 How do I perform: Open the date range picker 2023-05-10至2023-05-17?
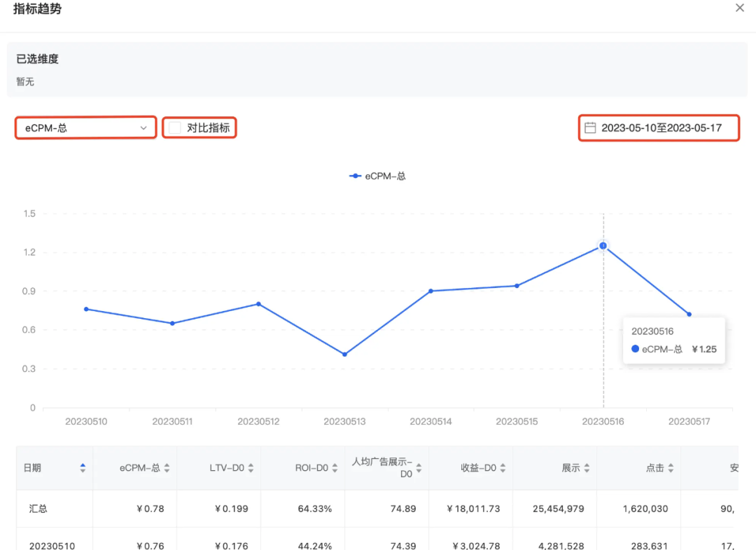click(x=659, y=128)
